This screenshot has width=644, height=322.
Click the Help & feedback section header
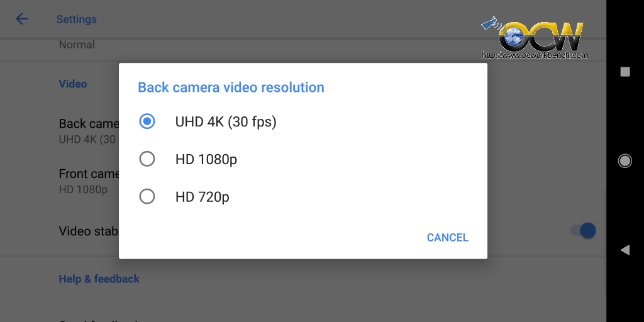[x=99, y=279]
